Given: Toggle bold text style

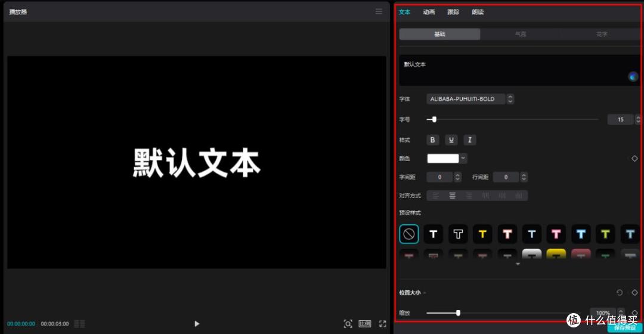Looking at the screenshot, I should [x=432, y=140].
